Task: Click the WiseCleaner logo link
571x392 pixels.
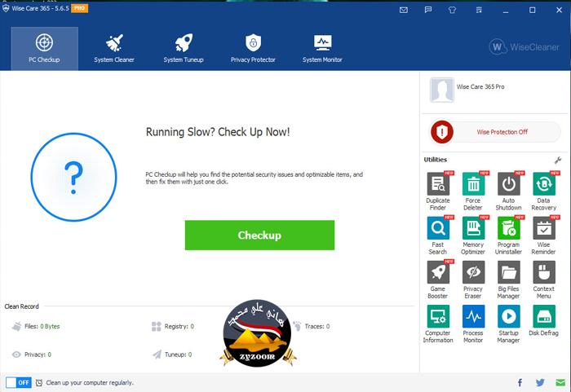Action: coord(524,46)
